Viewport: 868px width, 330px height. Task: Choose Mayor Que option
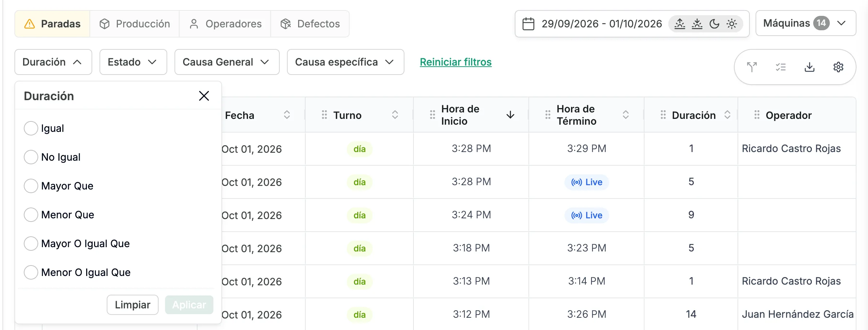[x=31, y=186]
